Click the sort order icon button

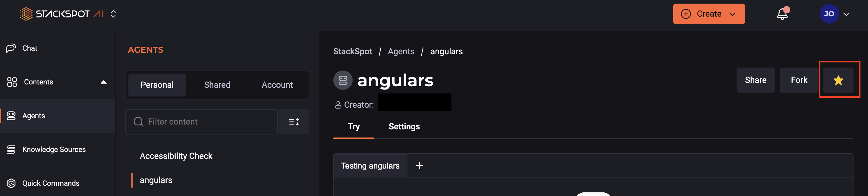click(294, 122)
